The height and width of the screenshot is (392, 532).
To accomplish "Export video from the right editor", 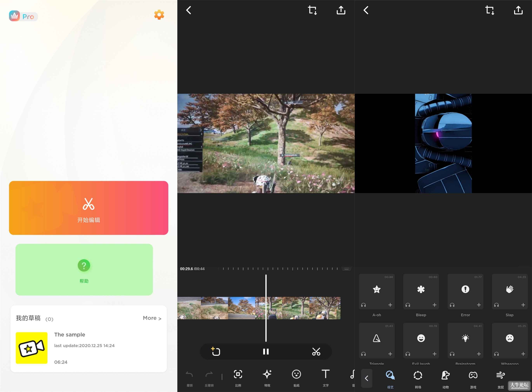I will 518,10.
